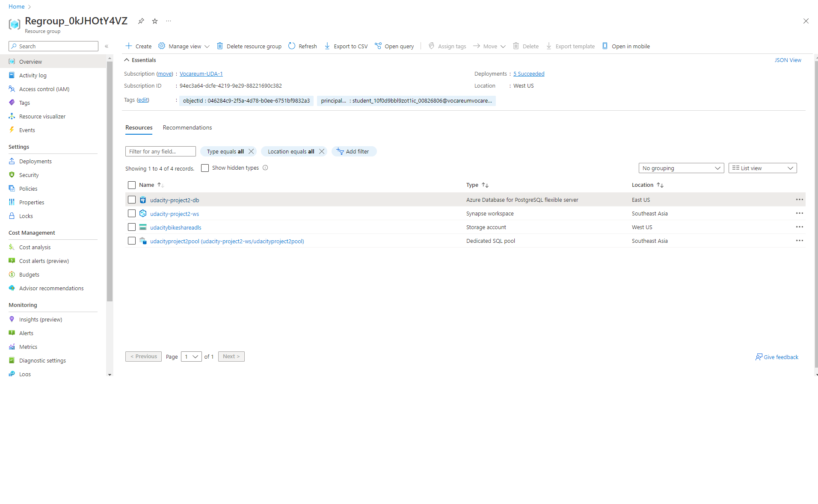Click the edit tags link
Screen dimensions: 818x504
(x=143, y=100)
